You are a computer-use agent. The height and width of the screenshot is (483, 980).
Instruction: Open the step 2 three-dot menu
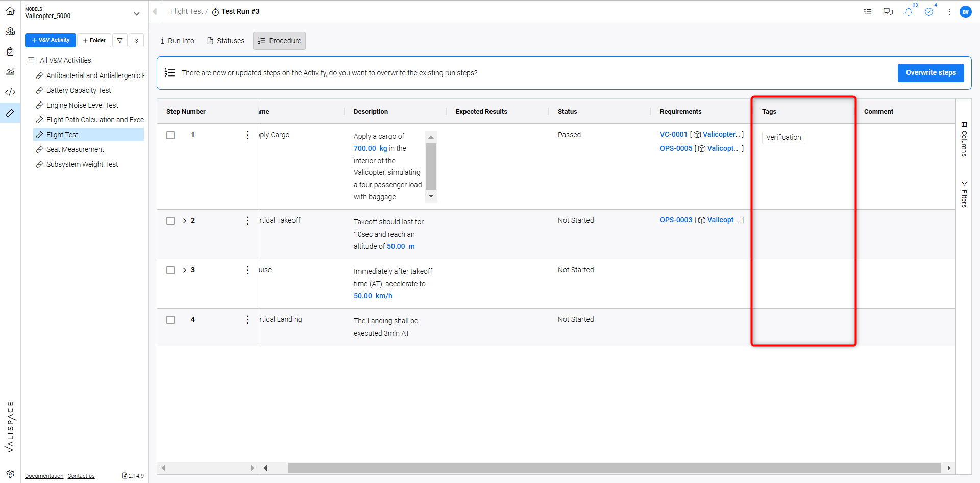[x=248, y=220]
